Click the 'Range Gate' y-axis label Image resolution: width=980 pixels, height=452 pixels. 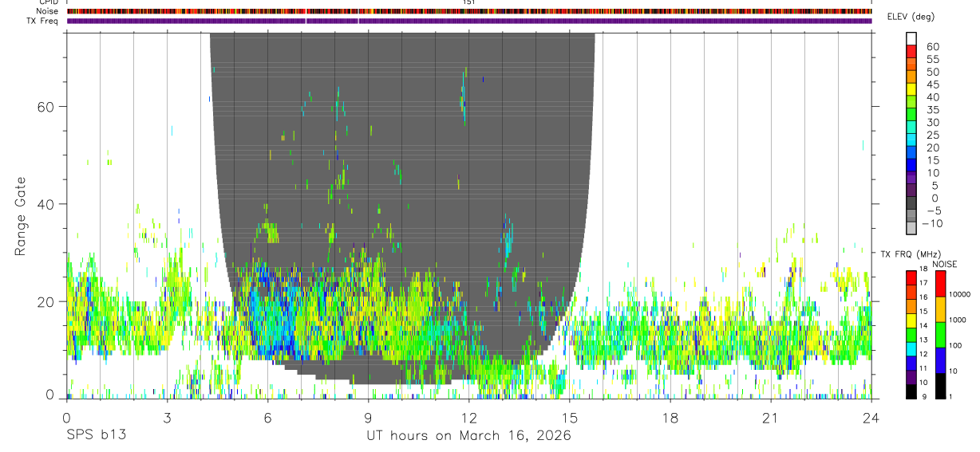tap(21, 216)
